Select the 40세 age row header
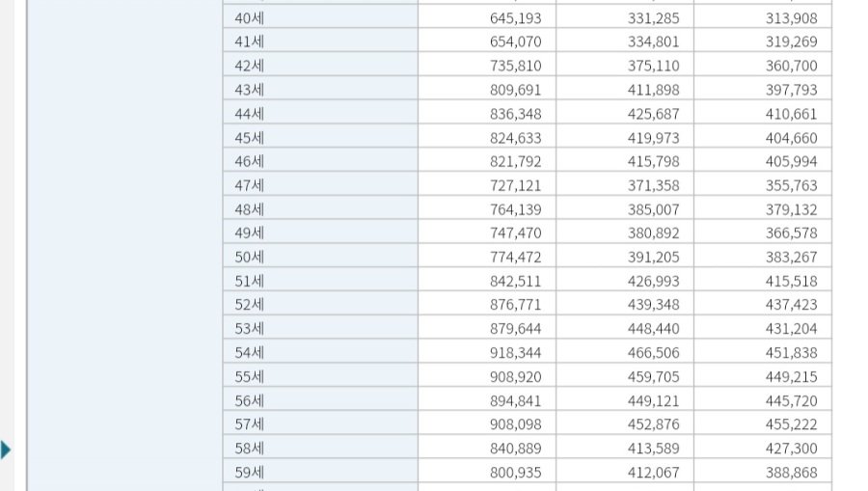 (x=250, y=18)
